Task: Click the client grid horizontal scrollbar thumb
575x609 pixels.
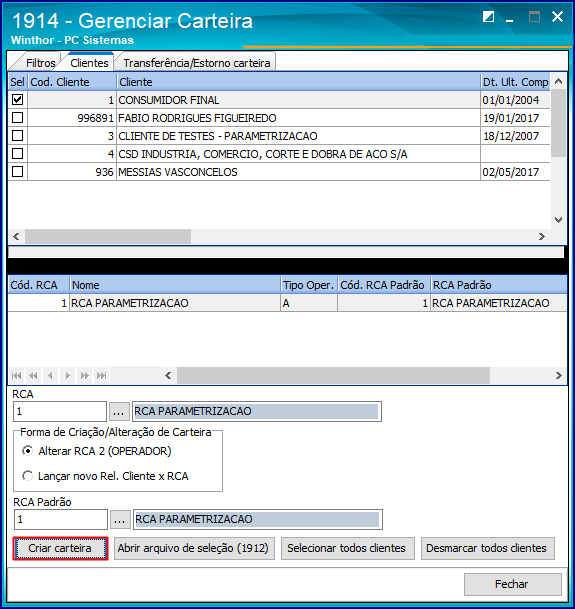Action: coord(108,237)
